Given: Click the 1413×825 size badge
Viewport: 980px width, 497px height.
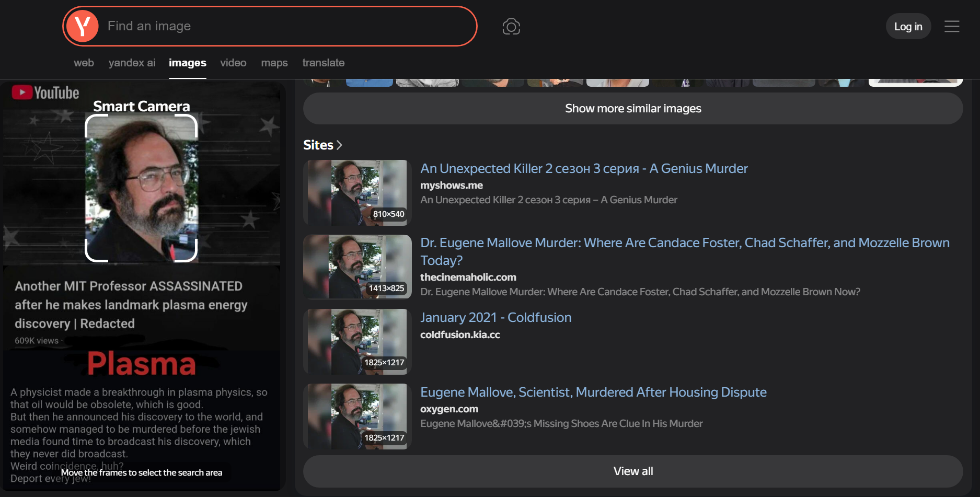Looking at the screenshot, I should tap(386, 288).
